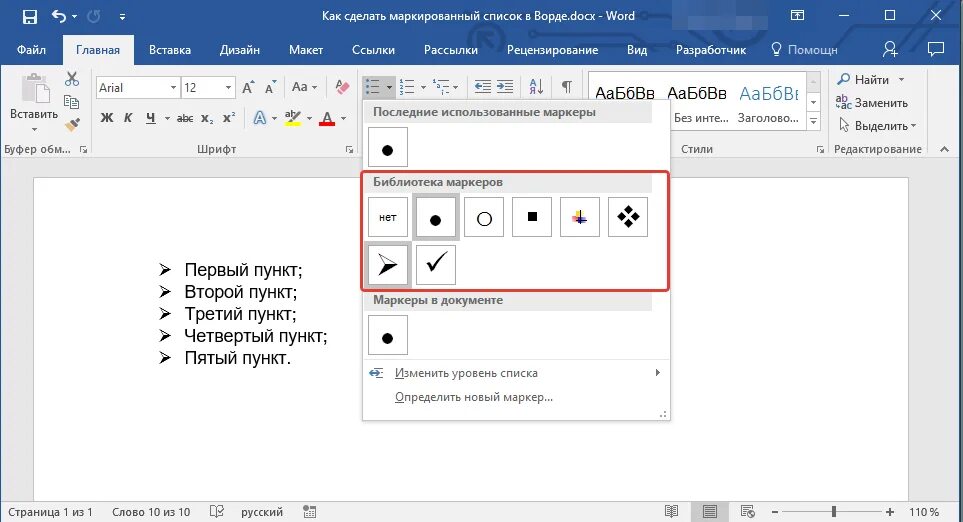Decrease font size with the smaller A icon

270,88
